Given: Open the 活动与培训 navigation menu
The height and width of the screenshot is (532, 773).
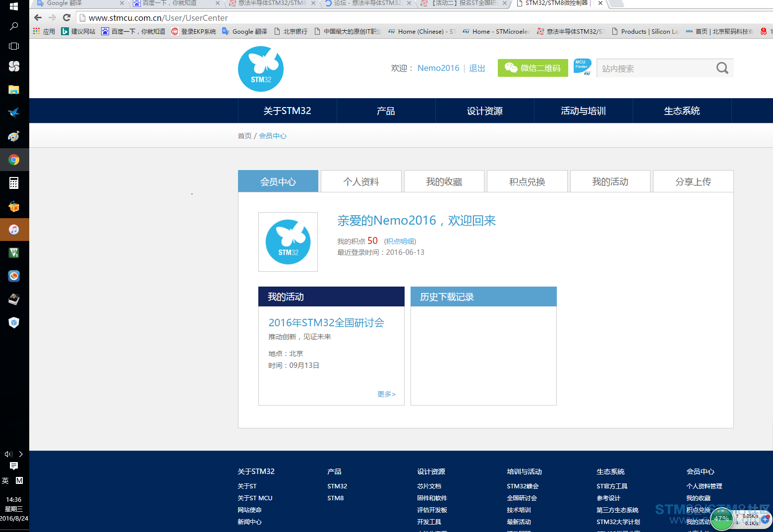Looking at the screenshot, I should [583, 111].
